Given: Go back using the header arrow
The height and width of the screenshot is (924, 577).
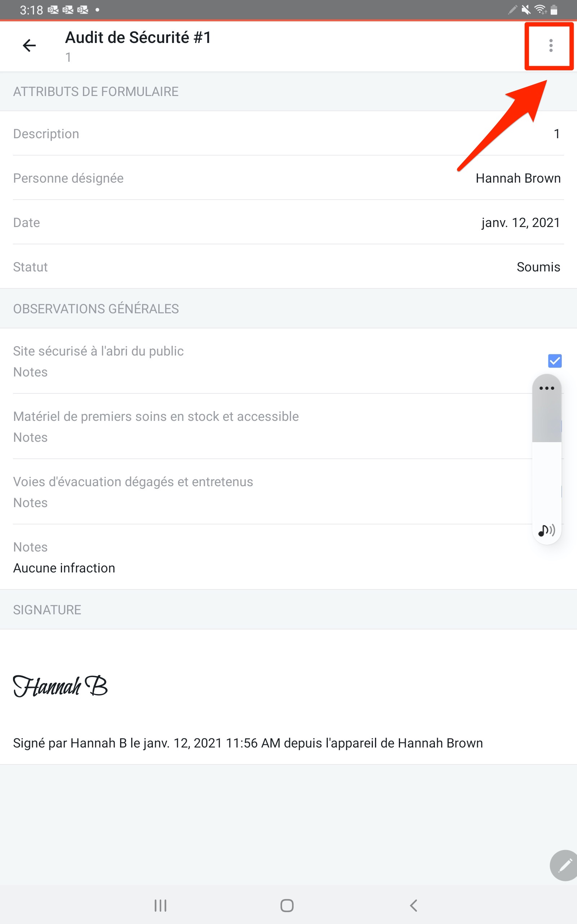Looking at the screenshot, I should [x=29, y=45].
